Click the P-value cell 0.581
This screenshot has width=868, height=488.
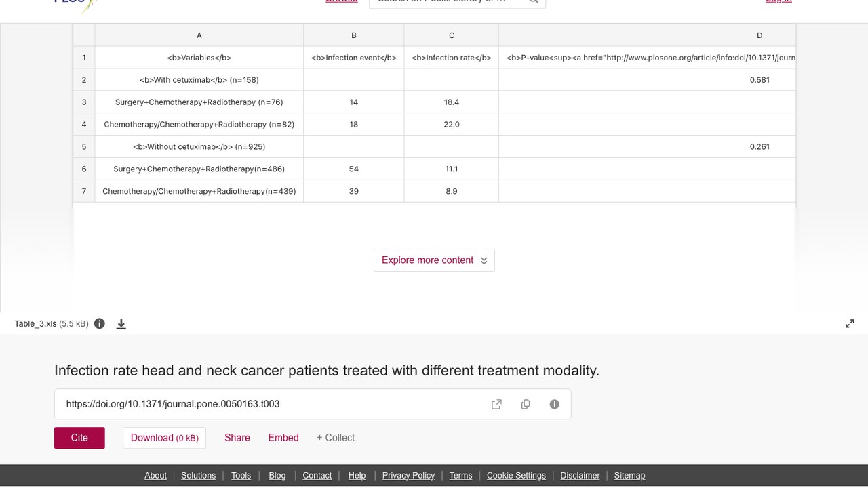point(647,80)
